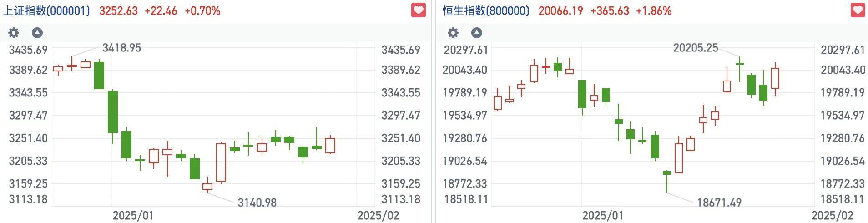Click the up-triangle icon on Hang Seng chart
The width and height of the screenshot is (868, 223).
coord(476,33)
